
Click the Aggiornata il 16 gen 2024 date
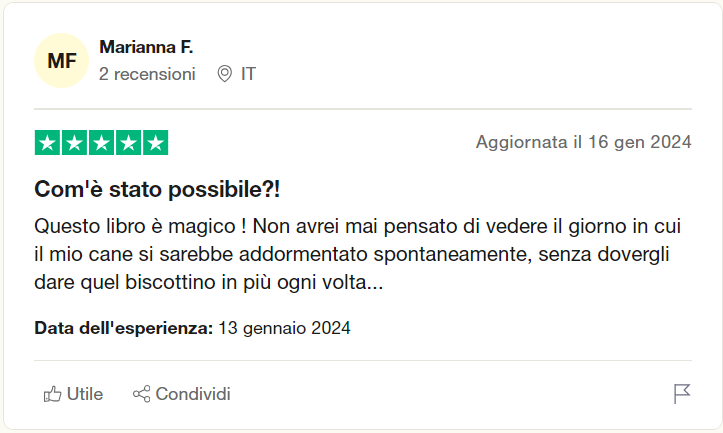click(584, 142)
